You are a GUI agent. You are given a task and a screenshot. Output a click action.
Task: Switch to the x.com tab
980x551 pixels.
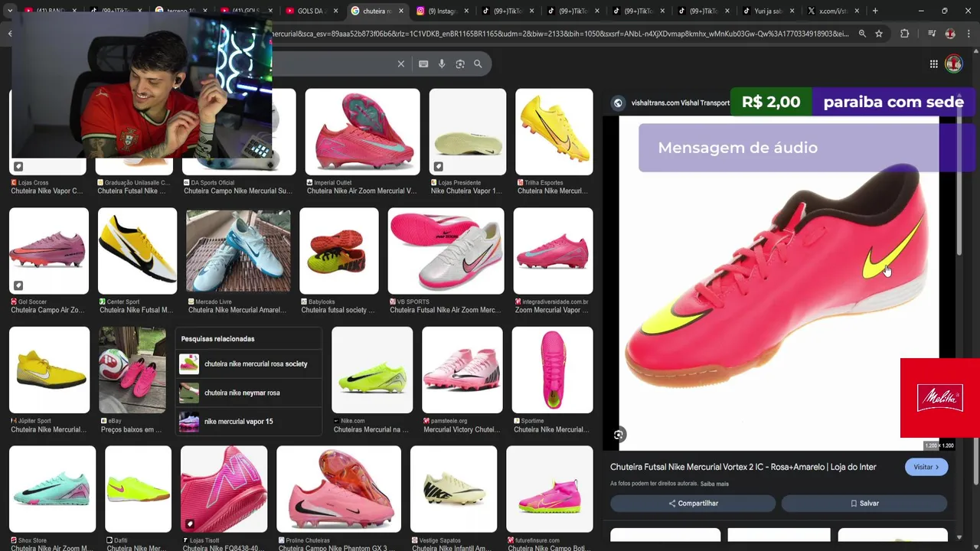point(834,11)
